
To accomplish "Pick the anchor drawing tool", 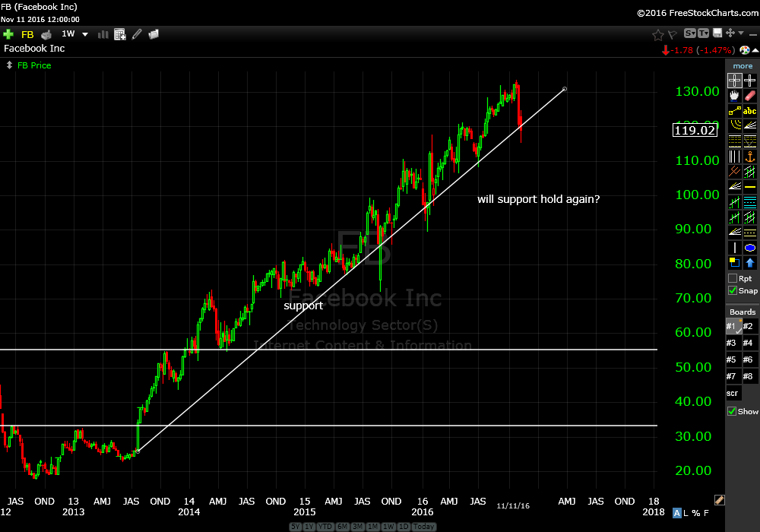I will 750,157.
